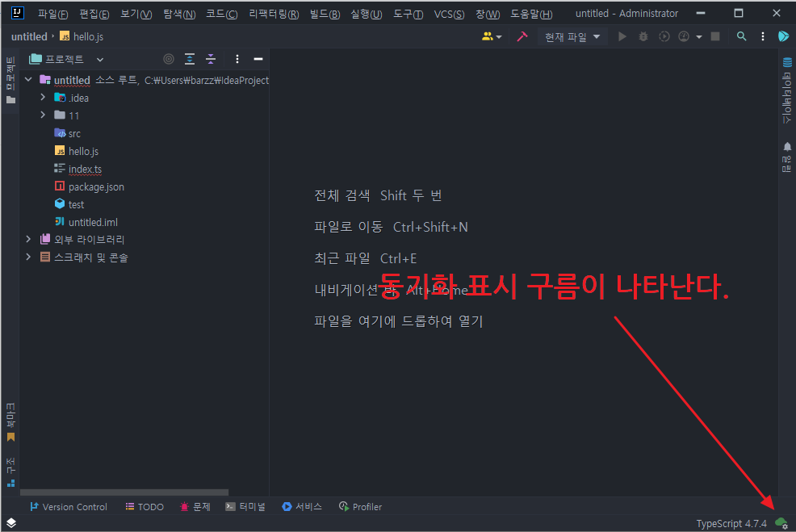The image size is (796, 532).
Task: Toggle the 구조 side tool window tab
Action: pos(10,472)
